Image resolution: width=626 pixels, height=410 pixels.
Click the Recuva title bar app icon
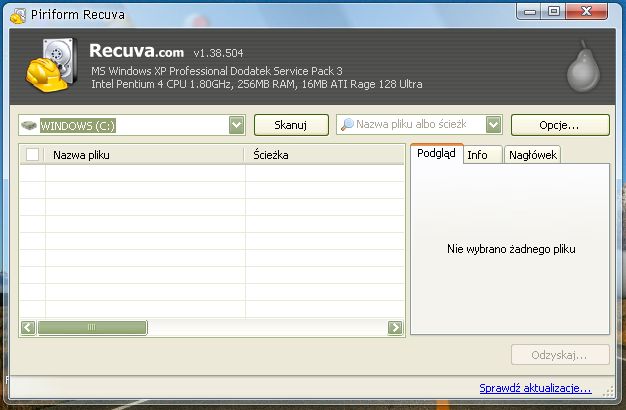(18, 15)
